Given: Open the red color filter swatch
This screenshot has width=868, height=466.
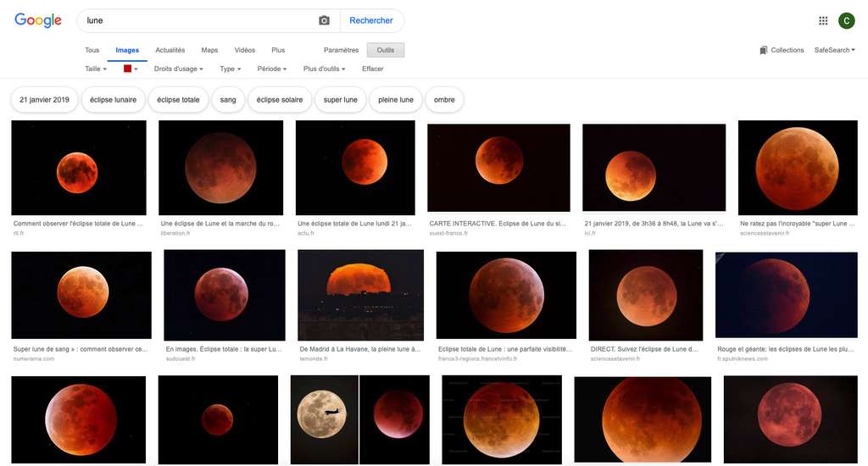Looking at the screenshot, I should click(x=130, y=69).
